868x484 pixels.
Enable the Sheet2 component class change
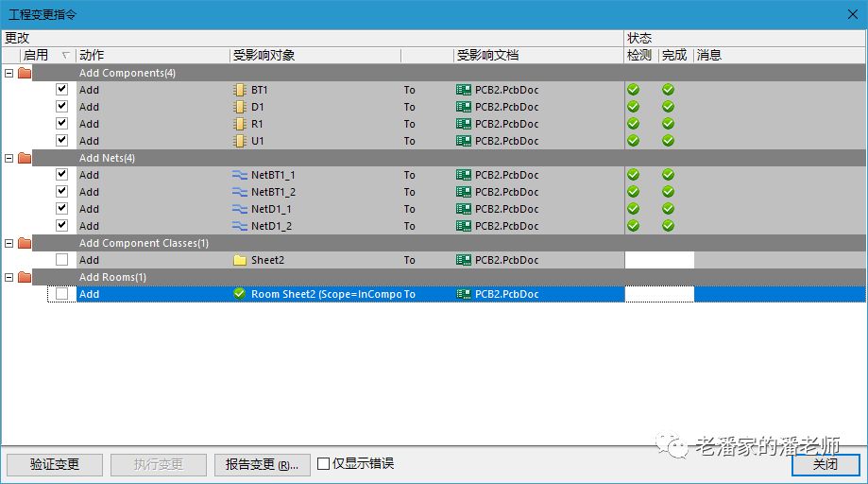(x=62, y=260)
